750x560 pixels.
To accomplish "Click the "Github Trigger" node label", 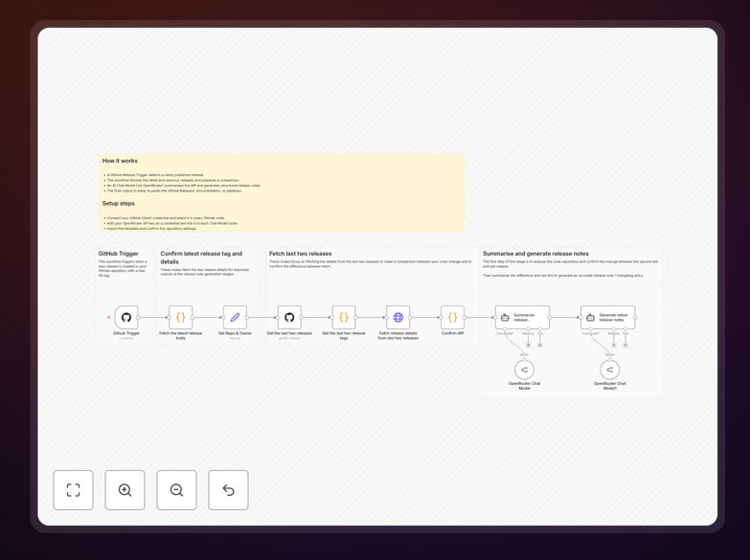I will coord(126,333).
